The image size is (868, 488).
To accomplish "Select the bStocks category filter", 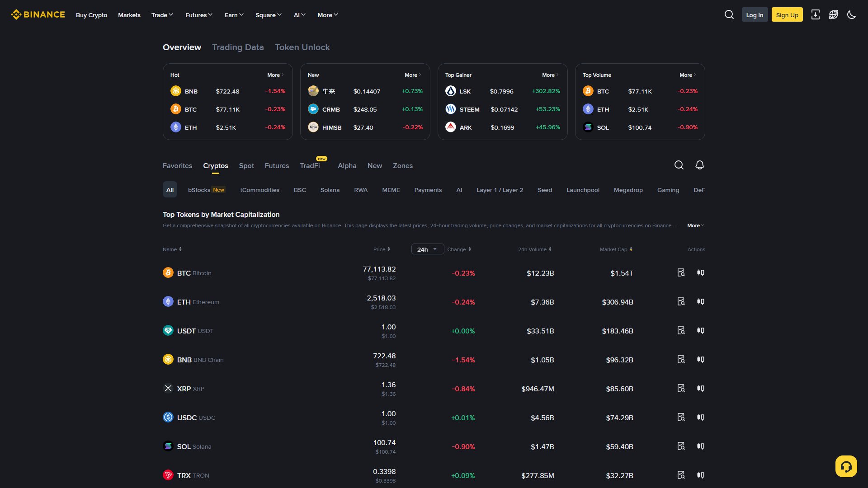I will pyautogui.click(x=207, y=190).
